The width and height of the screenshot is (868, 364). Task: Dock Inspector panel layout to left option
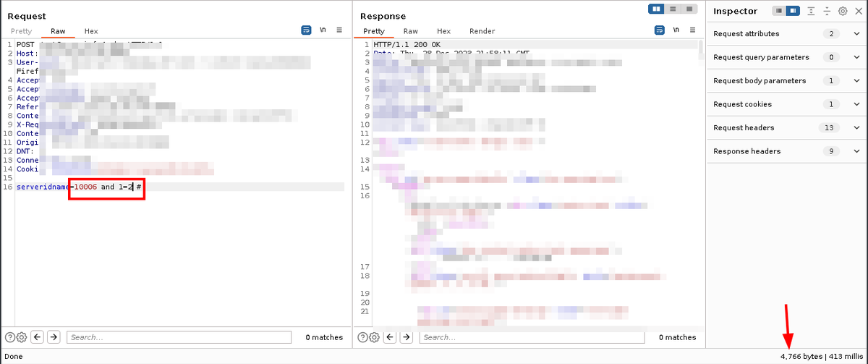click(779, 11)
